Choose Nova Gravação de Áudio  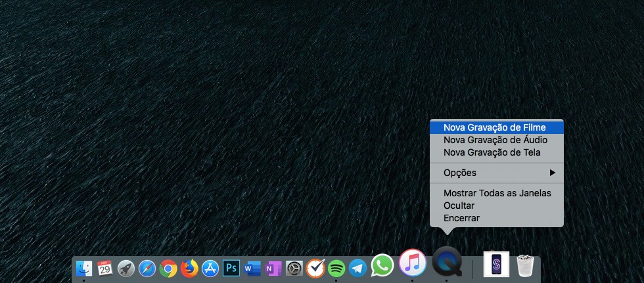point(495,140)
